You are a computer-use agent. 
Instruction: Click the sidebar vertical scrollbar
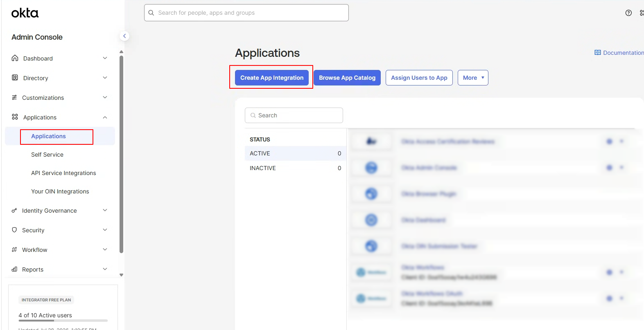[121, 155]
